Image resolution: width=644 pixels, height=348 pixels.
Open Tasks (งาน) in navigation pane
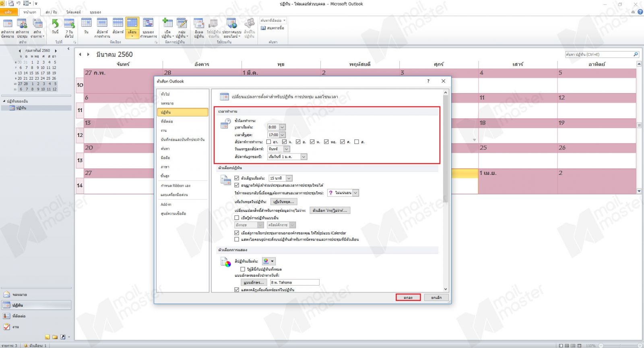(x=36, y=327)
